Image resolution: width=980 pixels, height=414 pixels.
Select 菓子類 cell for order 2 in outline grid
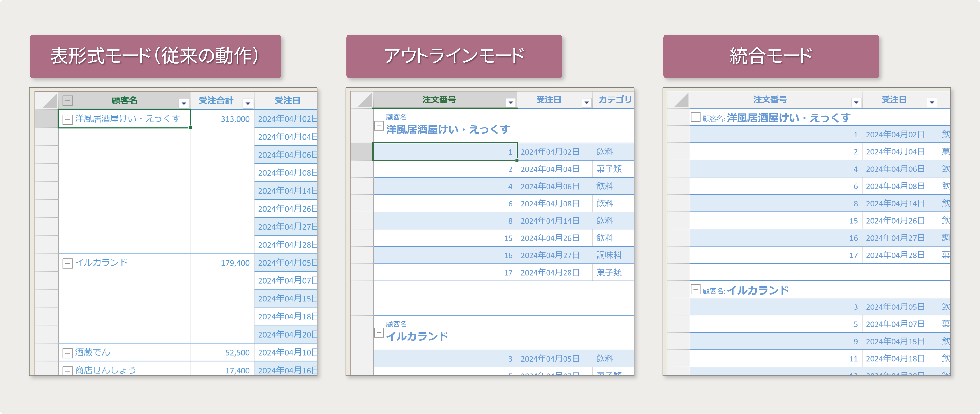pos(613,169)
